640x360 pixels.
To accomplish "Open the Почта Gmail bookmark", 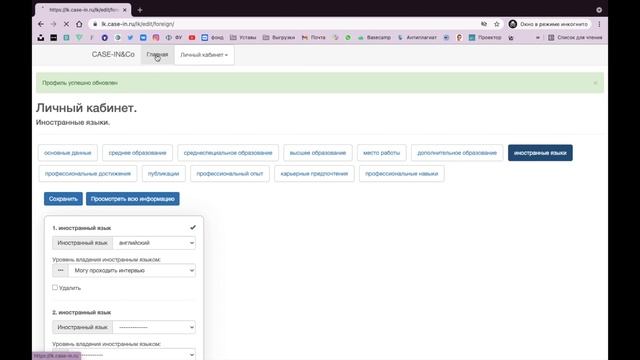I will click(313, 38).
